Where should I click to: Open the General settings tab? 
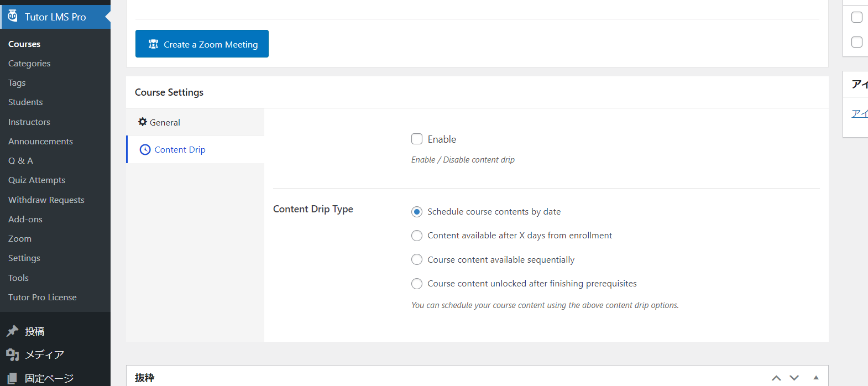(x=165, y=122)
